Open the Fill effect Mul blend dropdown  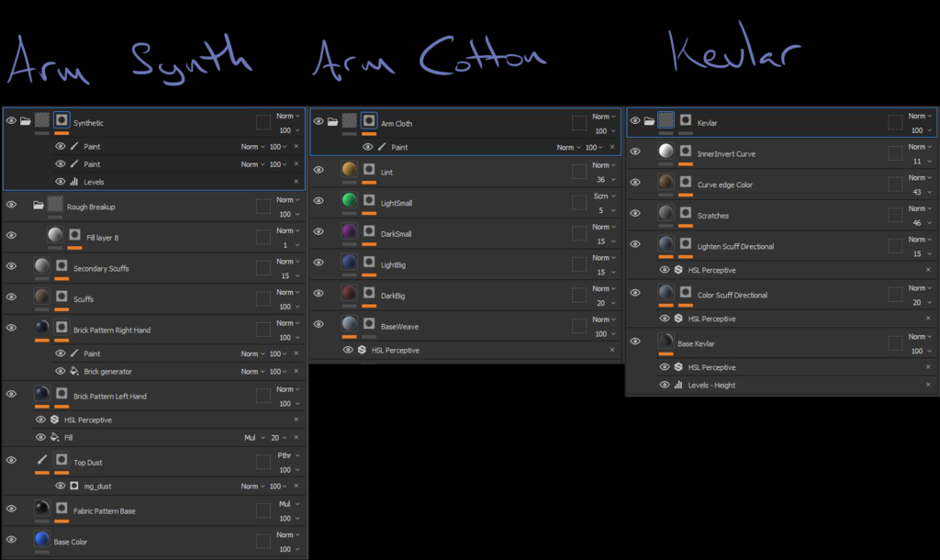[254, 438]
